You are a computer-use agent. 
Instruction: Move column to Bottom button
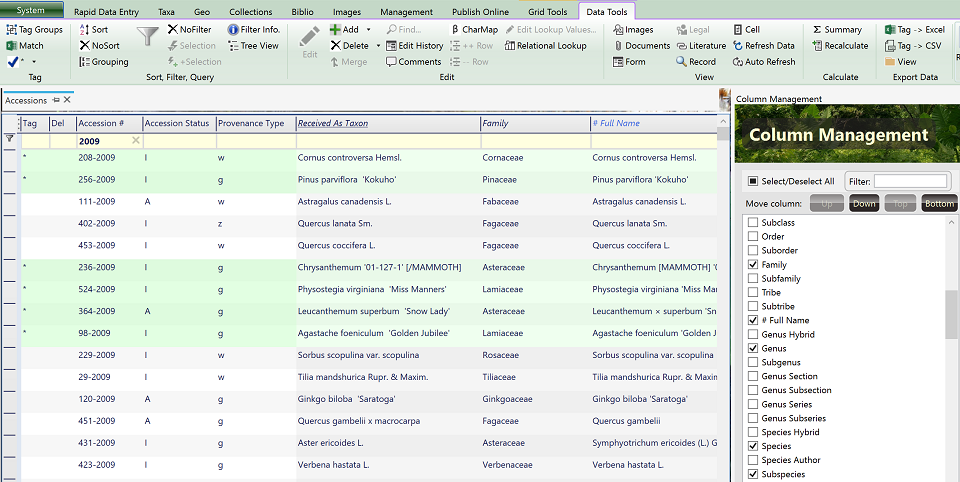939,203
